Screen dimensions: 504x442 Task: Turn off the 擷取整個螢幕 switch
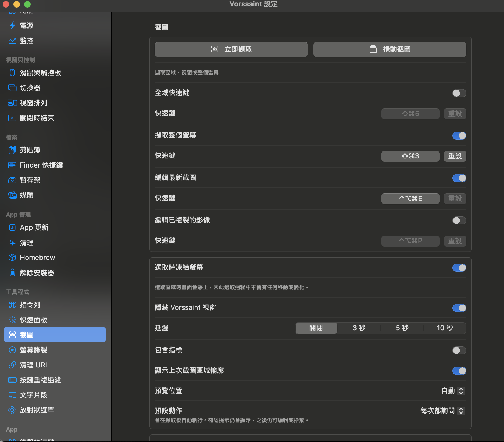pyautogui.click(x=459, y=136)
